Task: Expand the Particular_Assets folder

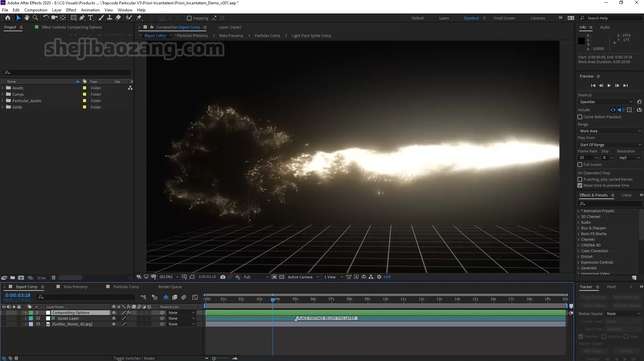Action: [3, 101]
